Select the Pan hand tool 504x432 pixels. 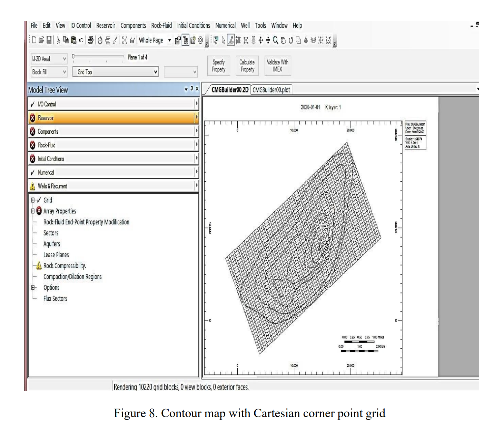click(283, 40)
